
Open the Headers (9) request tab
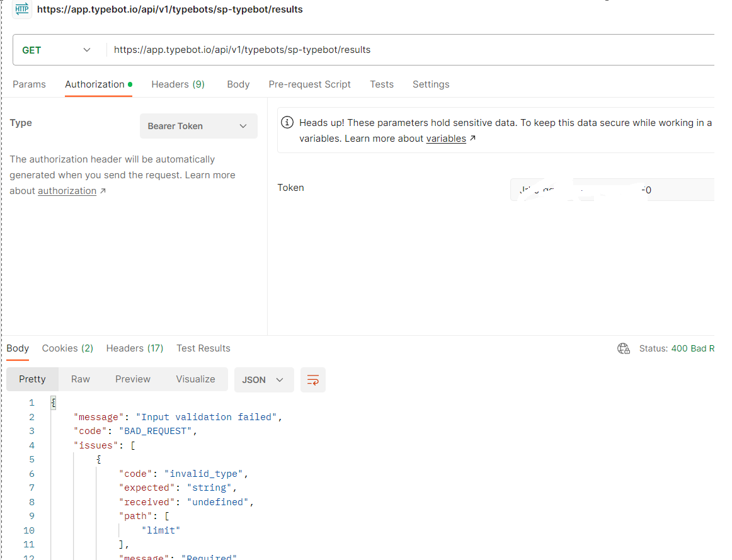(178, 84)
